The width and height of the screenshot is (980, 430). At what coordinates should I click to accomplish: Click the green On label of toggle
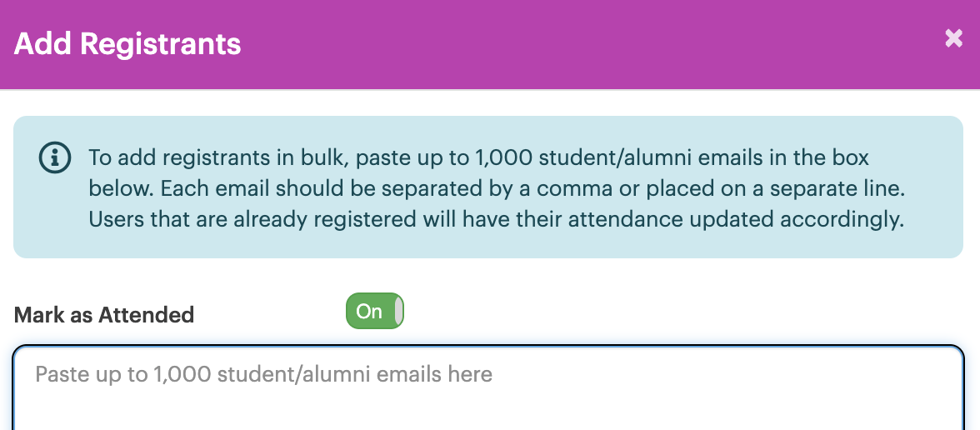(x=368, y=312)
